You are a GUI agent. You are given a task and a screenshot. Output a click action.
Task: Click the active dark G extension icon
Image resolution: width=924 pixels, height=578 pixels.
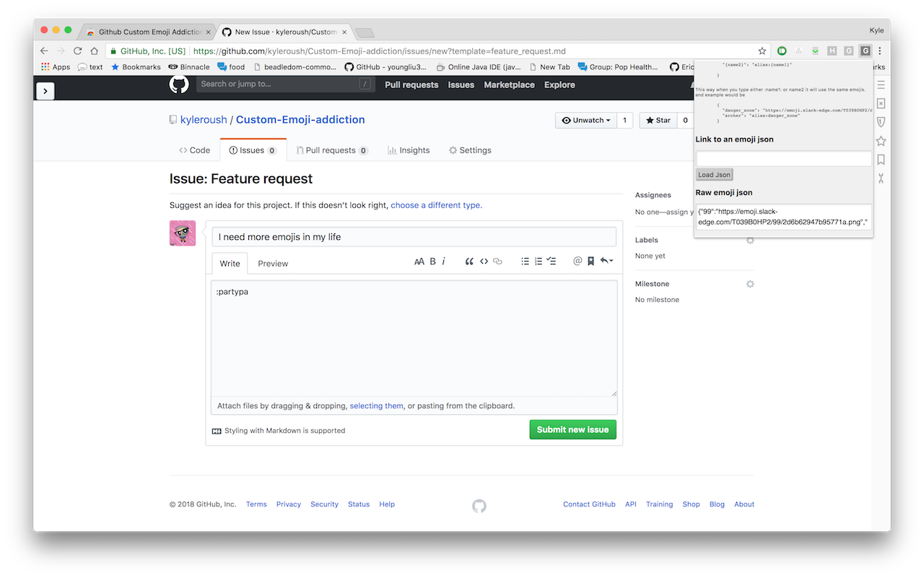[866, 51]
